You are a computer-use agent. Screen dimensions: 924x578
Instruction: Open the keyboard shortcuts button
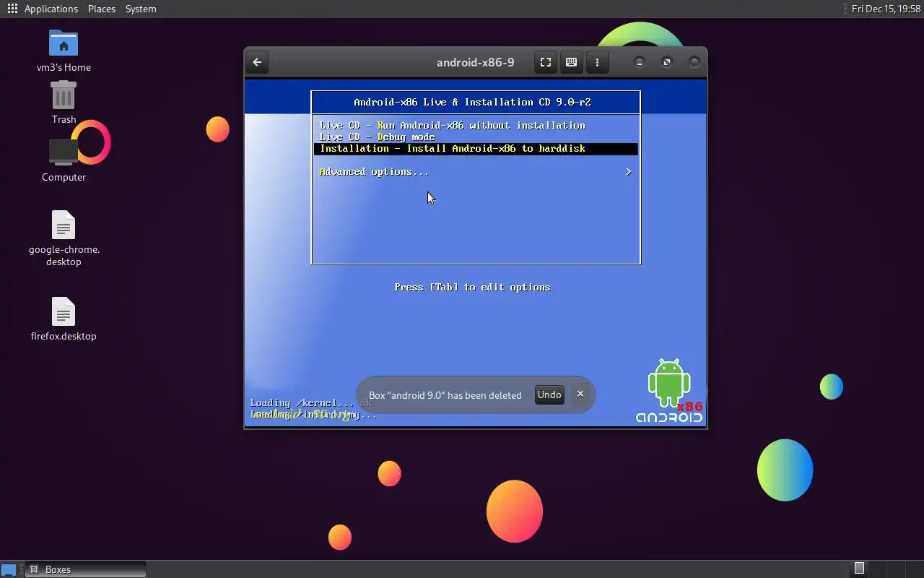(571, 62)
